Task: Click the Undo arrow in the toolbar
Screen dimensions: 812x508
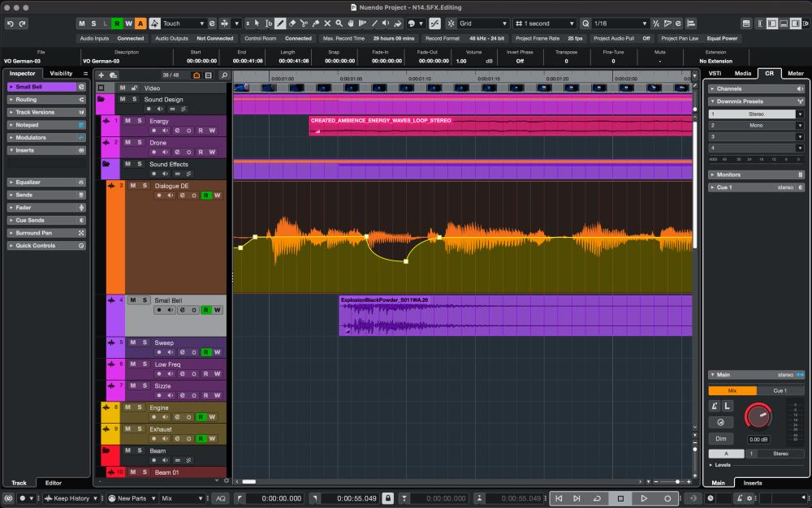Action: (11, 24)
